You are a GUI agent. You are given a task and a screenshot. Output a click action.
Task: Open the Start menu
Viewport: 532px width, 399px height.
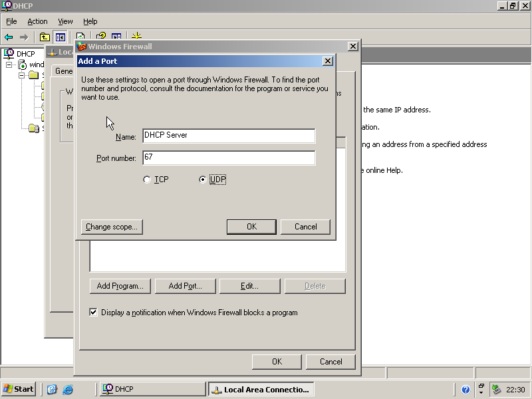click(19, 389)
